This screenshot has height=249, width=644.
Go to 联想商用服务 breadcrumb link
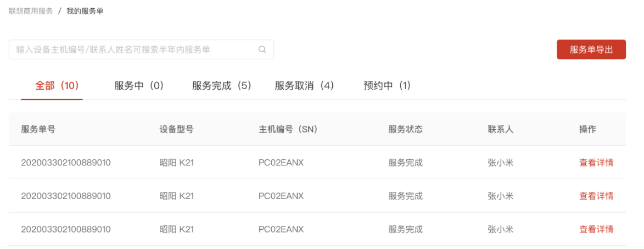pyautogui.click(x=31, y=11)
